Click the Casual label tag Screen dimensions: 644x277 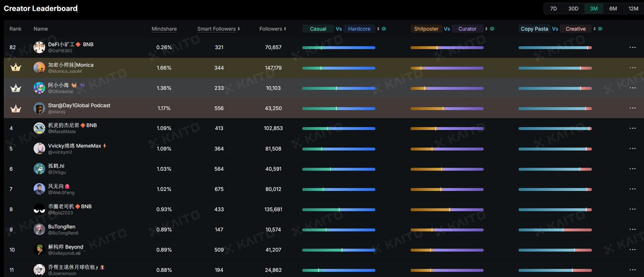click(318, 29)
